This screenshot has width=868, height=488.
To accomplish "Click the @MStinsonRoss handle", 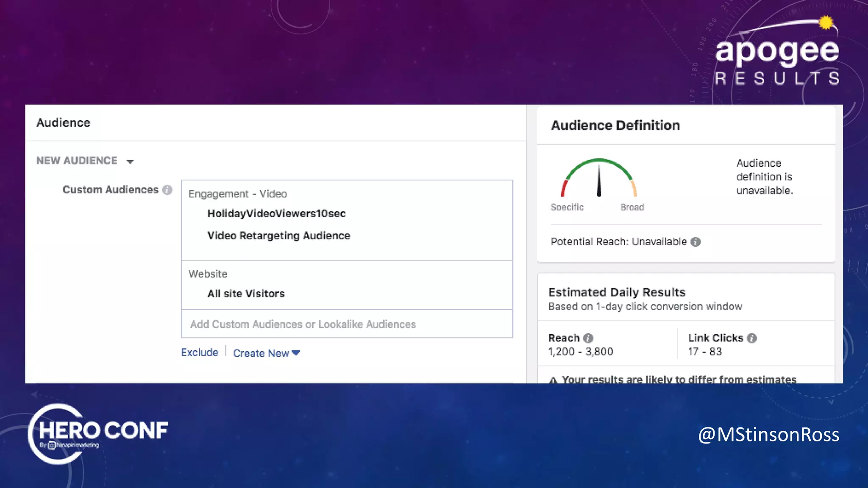I will (x=768, y=435).
